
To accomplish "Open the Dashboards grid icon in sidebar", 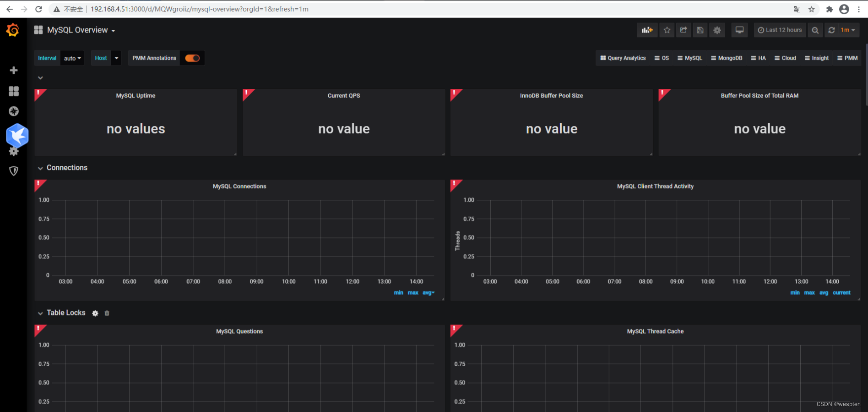I will (14, 91).
